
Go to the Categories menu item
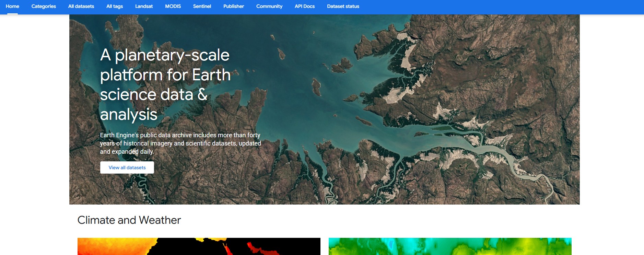pos(44,6)
